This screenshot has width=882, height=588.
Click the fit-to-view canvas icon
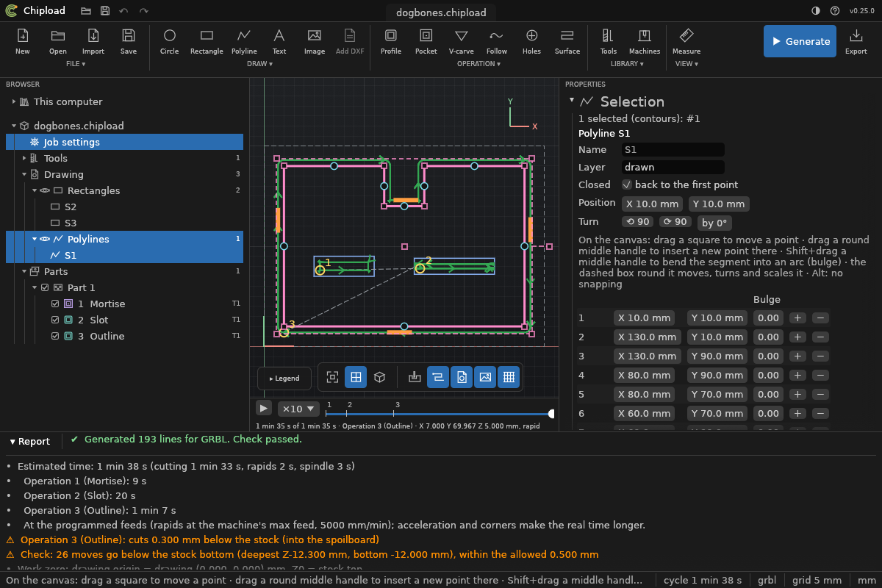click(332, 377)
